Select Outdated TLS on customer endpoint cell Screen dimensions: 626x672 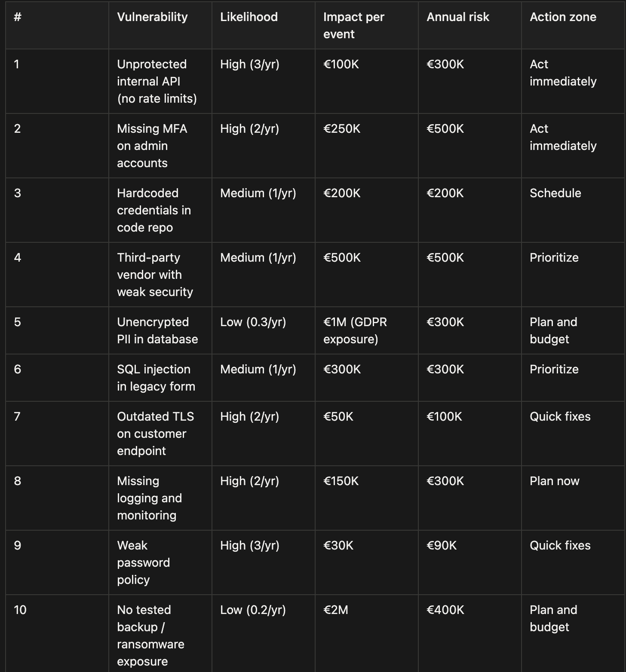click(155, 434)
